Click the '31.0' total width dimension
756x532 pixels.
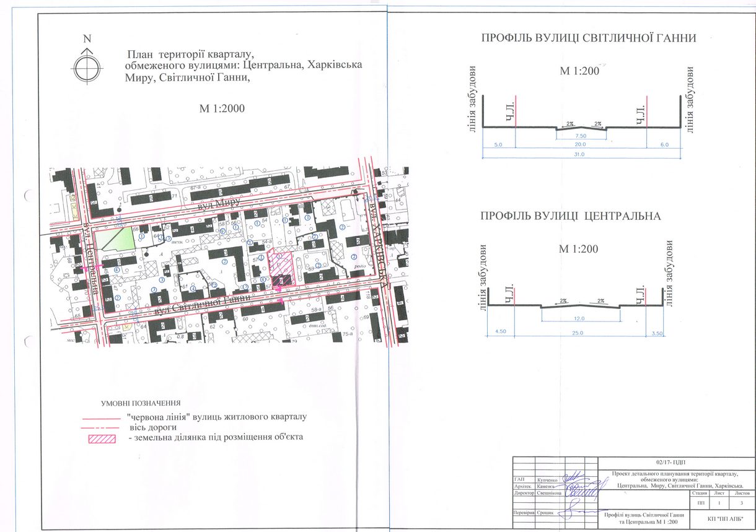580,154
